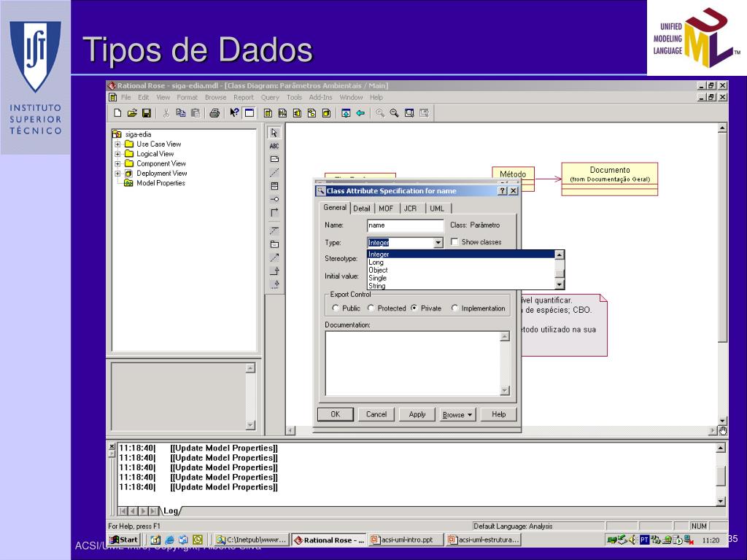Select the ABC Text Box tool

(274, 146)
